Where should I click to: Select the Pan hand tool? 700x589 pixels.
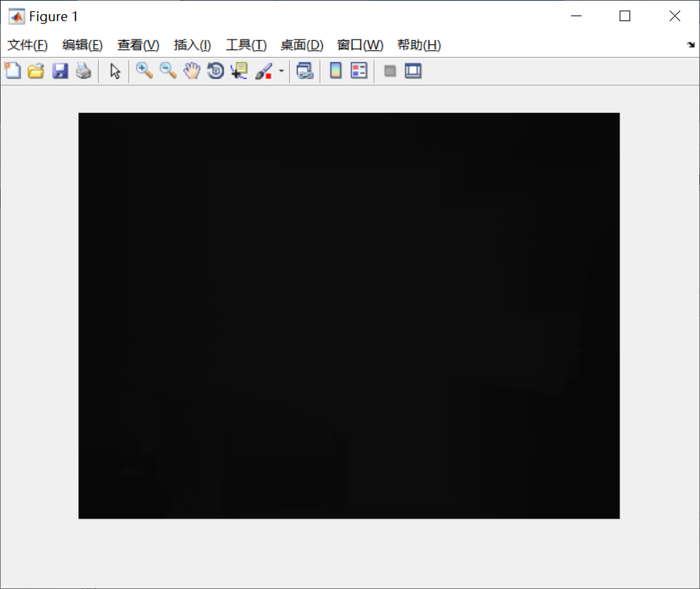(x=192, y=71)
